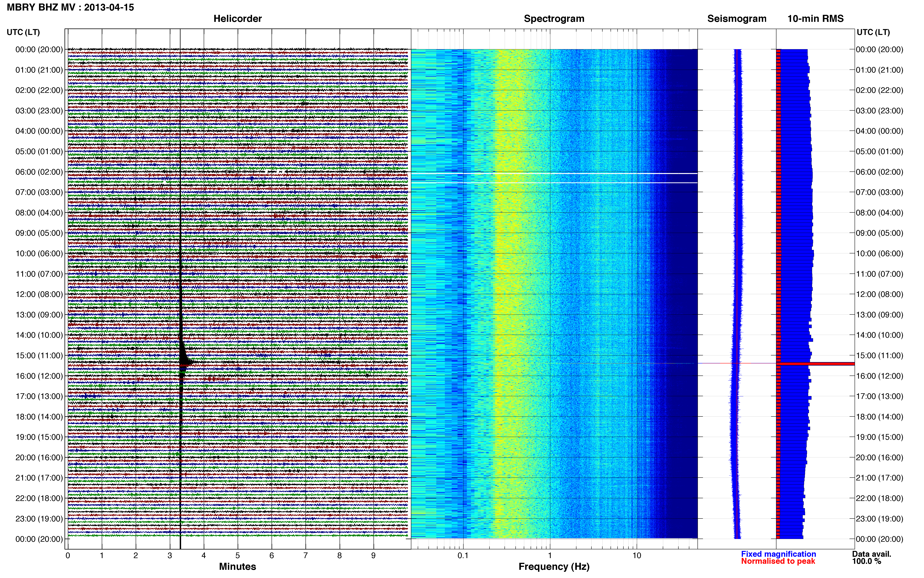
Task: Click the 'Frequency (Hz)' x-axis label
Action: [x=554, y=566]
